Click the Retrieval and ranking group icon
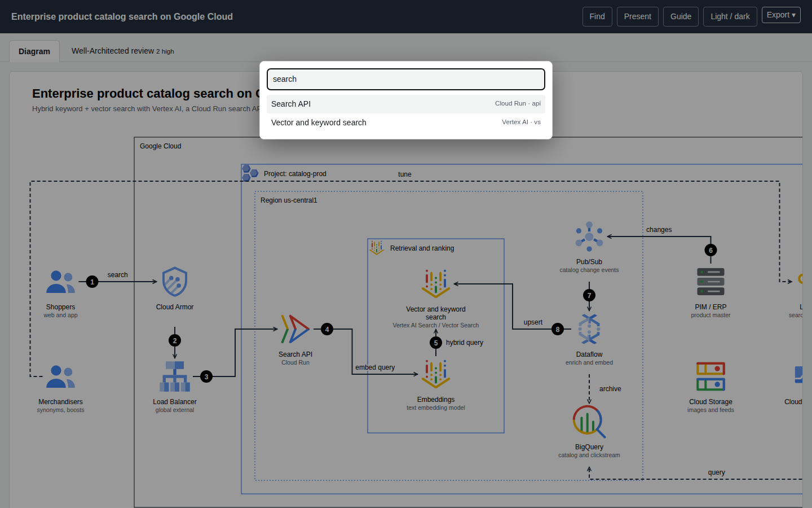 pyautogui.click(x=377, y=247)
